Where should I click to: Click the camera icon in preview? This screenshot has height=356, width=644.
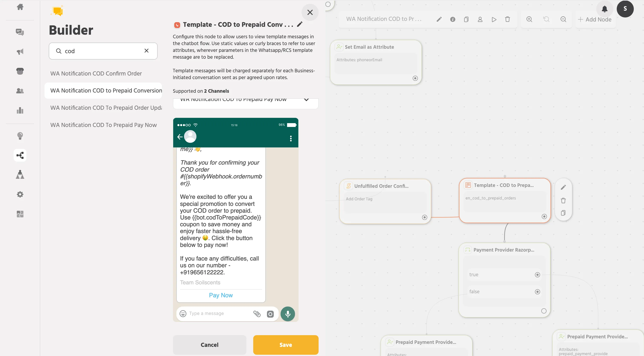[270, 314]
